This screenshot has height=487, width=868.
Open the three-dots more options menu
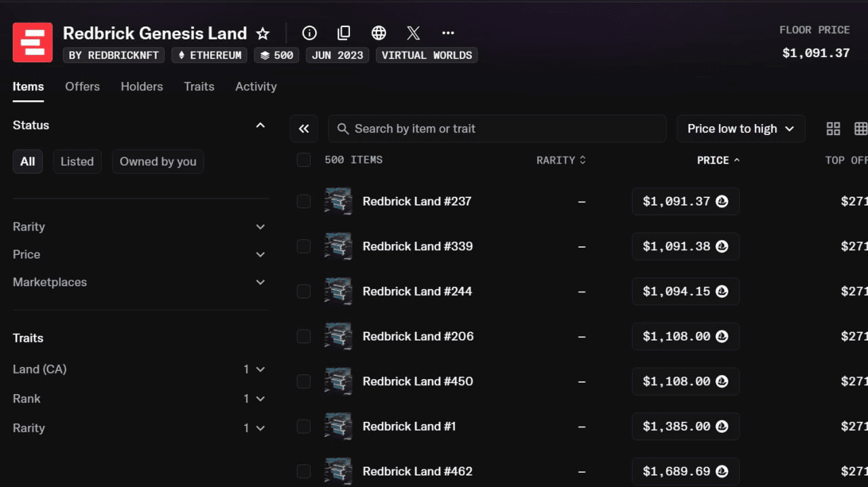point(448,33)
